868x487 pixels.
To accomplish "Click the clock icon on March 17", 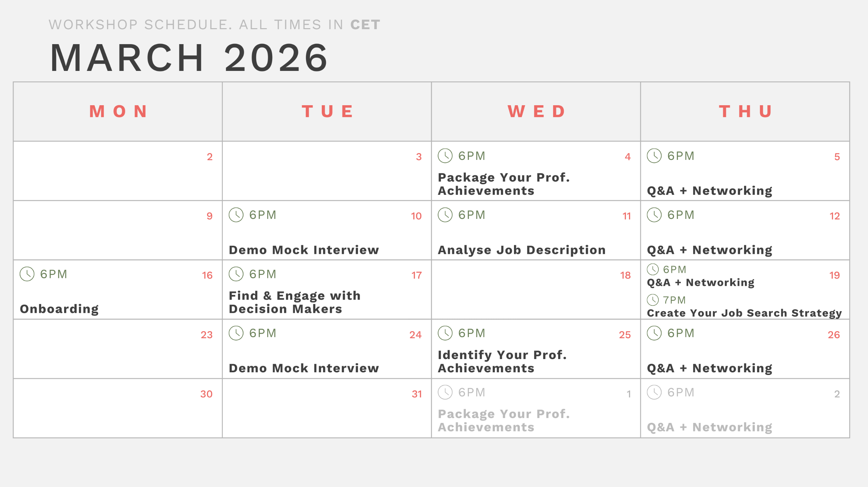I will tap(236, 274).
